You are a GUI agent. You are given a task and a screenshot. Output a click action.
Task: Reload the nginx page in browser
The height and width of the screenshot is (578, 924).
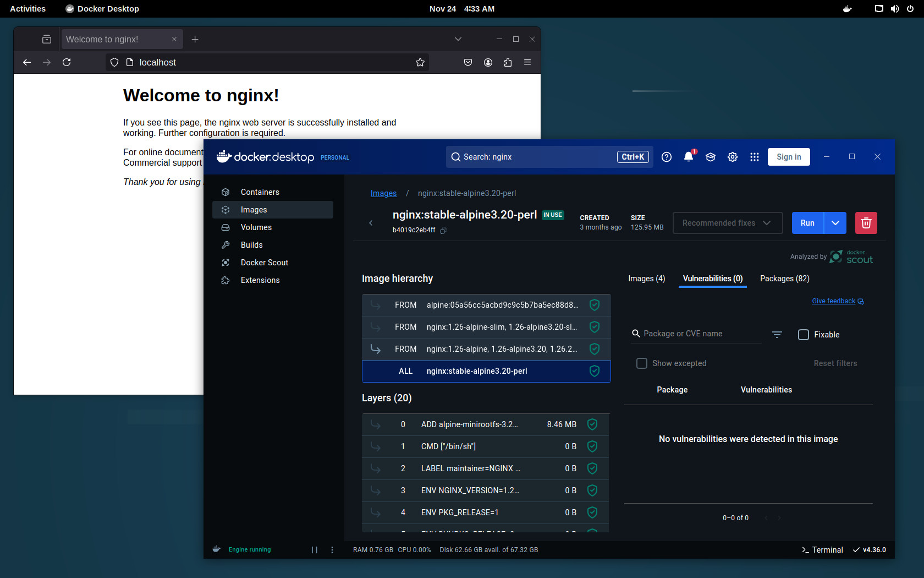coord(67,62)
